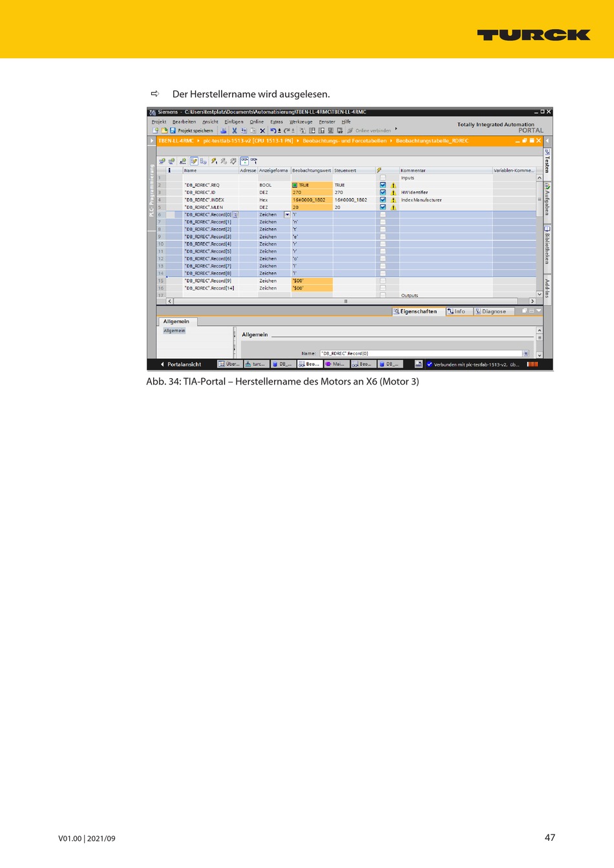Switch to turc... editor in taskbar

tap(256, 364)
